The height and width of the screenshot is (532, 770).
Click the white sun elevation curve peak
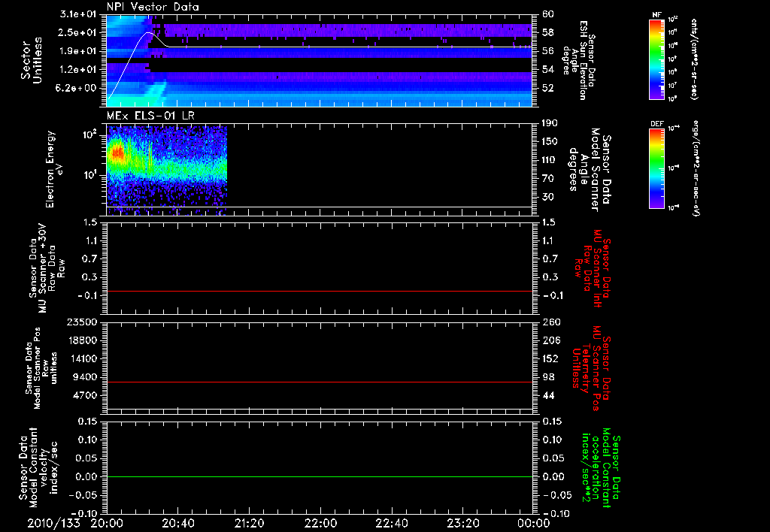click(x=148, y=33)
